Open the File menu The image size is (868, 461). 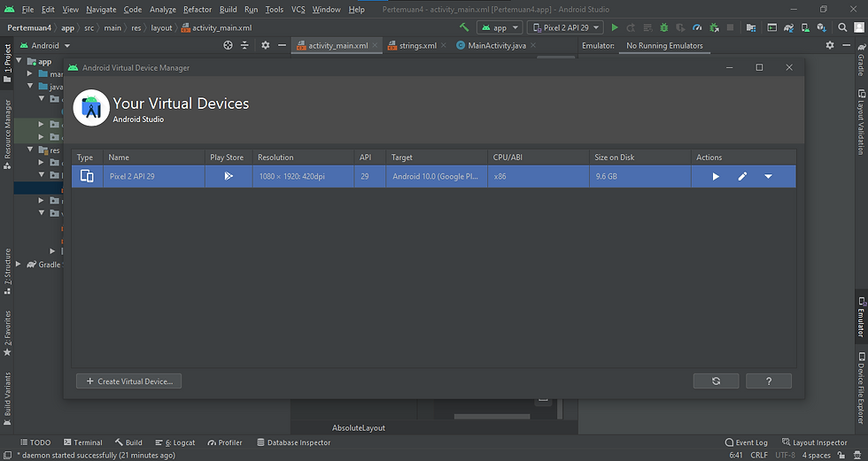27,10
